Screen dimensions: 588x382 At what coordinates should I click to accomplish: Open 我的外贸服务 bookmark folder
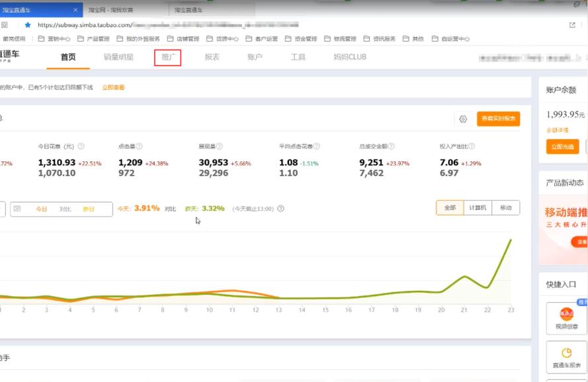(x=138, y=39)
